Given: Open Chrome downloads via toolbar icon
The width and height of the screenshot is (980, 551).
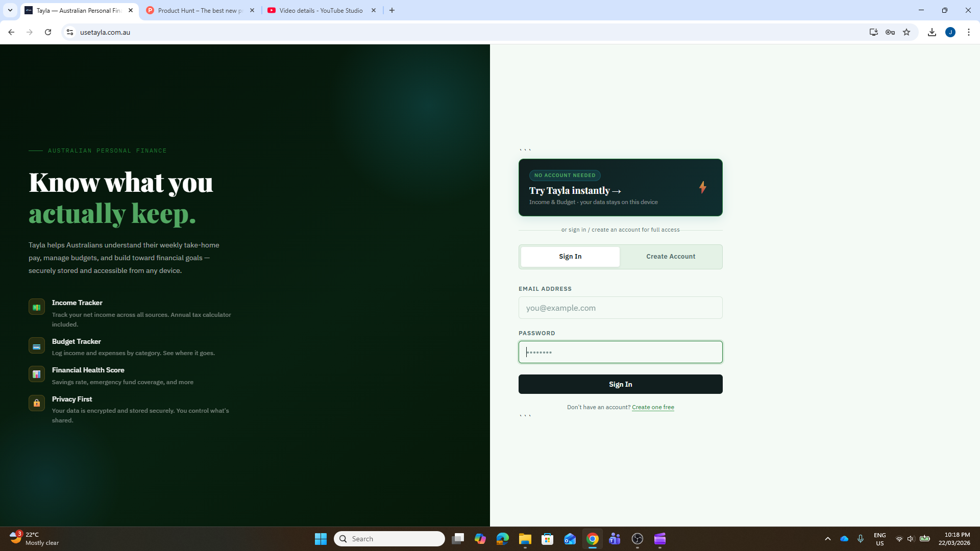Looking at the screenshot, I should point(932,32).
